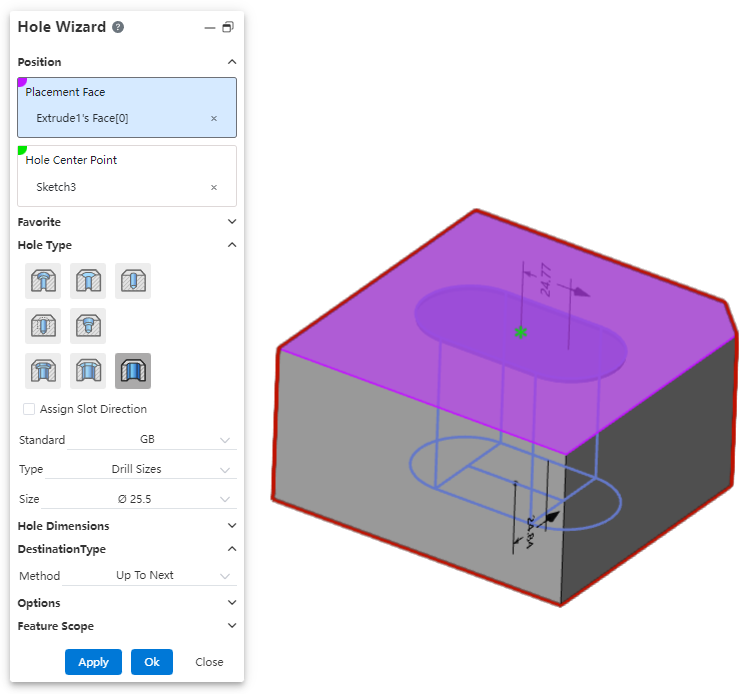Image resolution: width=745 pixels, height=694 pixels.
Task: Select the Counterbore Slot hole type icon
Action: point(43,371)
